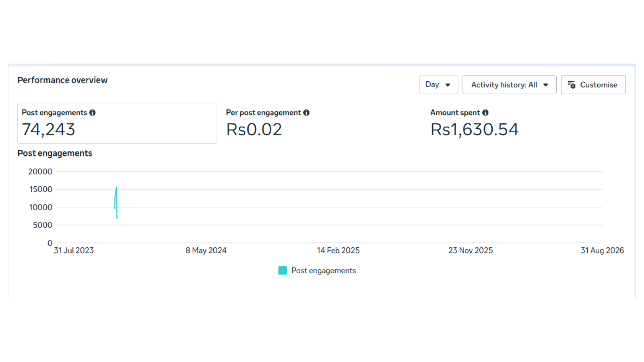Click info icon next to Post engagements
The height and width of the screenshot is (362, 644).
click(x=93, y=113)
